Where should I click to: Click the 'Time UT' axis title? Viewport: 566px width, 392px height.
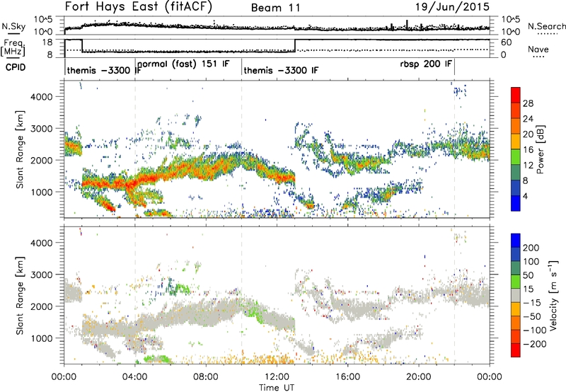(x=277, y=388)
